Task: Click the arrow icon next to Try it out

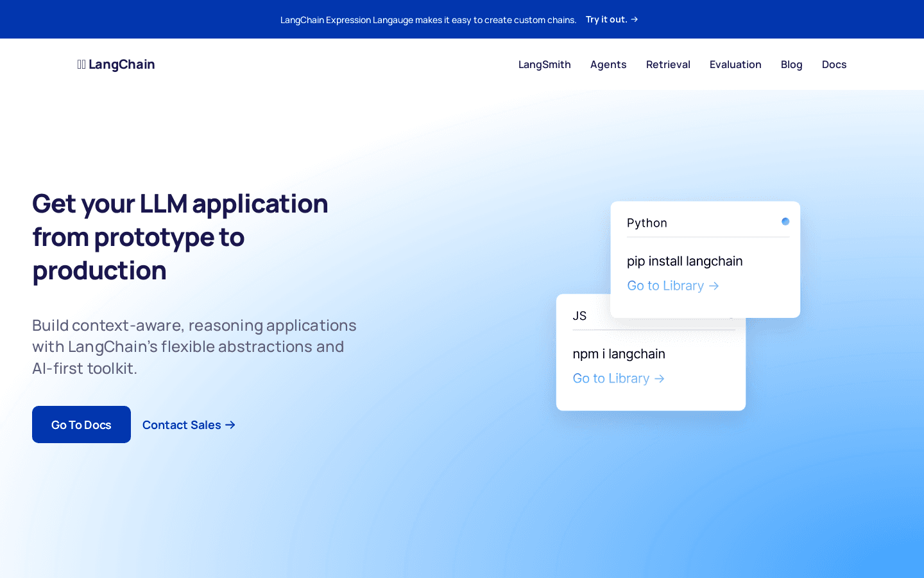Action: [634, 19]
